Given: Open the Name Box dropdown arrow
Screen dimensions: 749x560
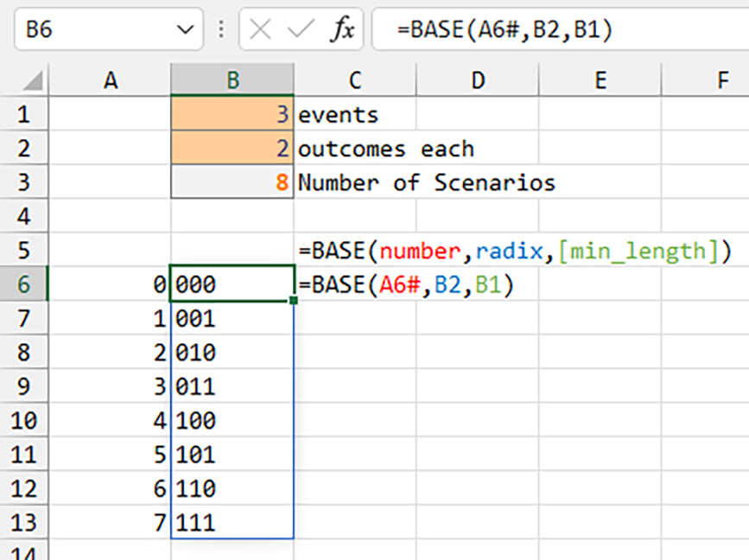Looking at the screenshot, I should 184,28.
